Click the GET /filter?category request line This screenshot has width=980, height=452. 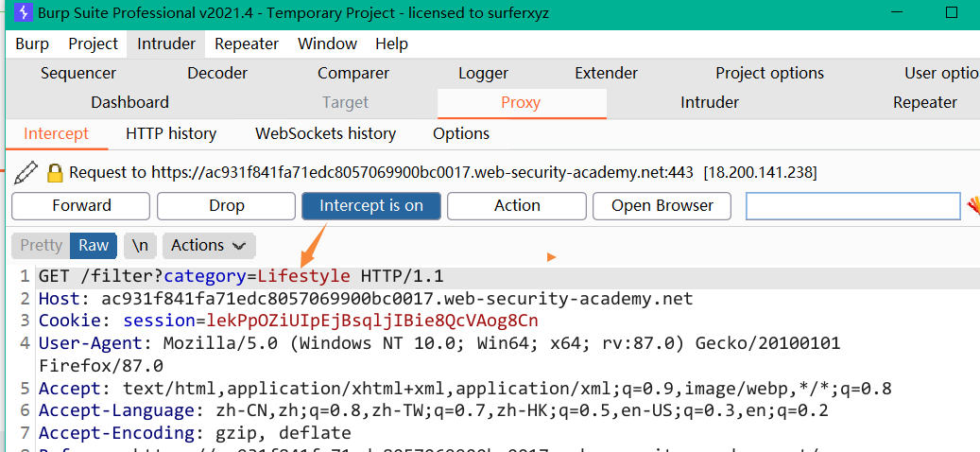(241, 276)
